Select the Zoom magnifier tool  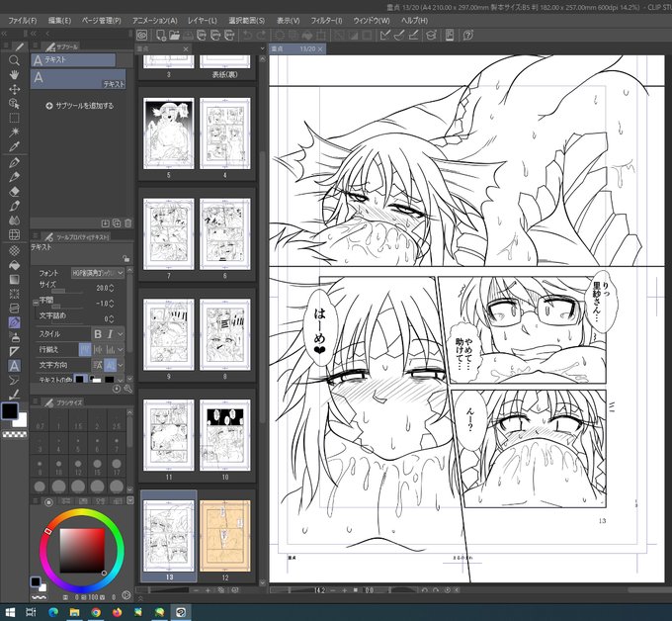point(14,60)
